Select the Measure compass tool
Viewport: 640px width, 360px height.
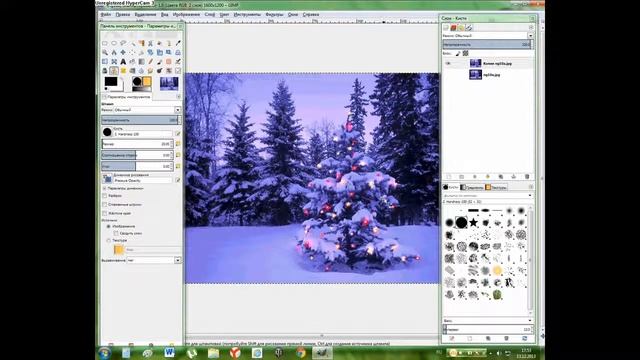(114, 52)
